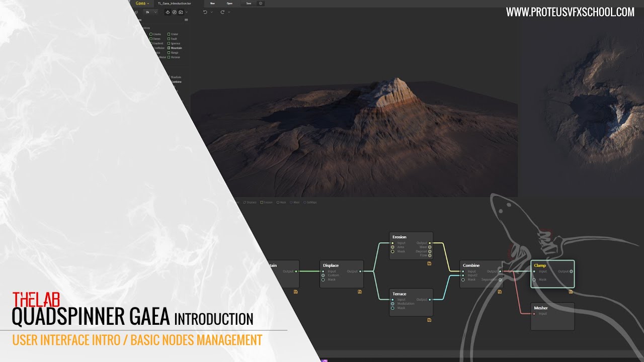Image resolution: width=644 pixels, height=362 pixels.
Task: Open the toolbox panel hamburger menu
Action: pos(186,20)
